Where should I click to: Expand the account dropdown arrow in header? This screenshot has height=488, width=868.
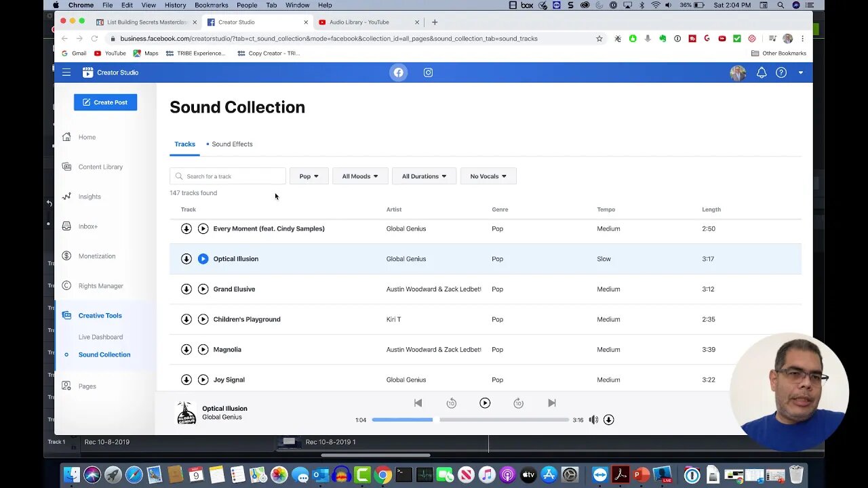801,73
